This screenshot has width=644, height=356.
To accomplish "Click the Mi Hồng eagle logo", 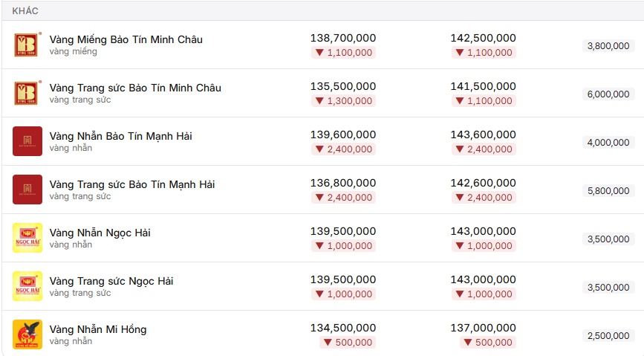I will coord(27,334).
